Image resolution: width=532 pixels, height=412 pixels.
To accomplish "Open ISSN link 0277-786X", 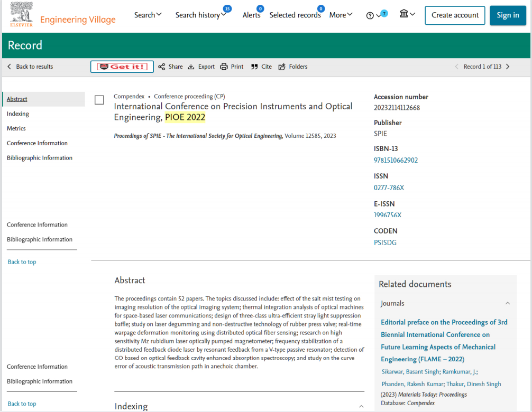I will coord(389,188).
